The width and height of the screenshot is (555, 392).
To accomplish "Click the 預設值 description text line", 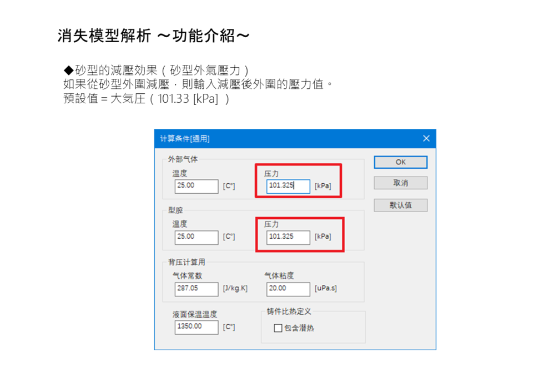I will click(x=147, y=100).
